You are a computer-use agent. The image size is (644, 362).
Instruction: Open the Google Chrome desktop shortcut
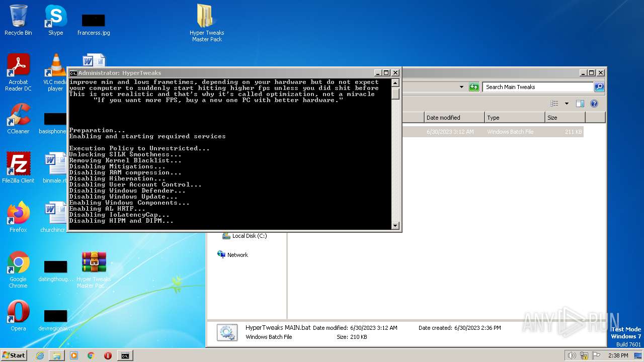(x=18, y=269)
